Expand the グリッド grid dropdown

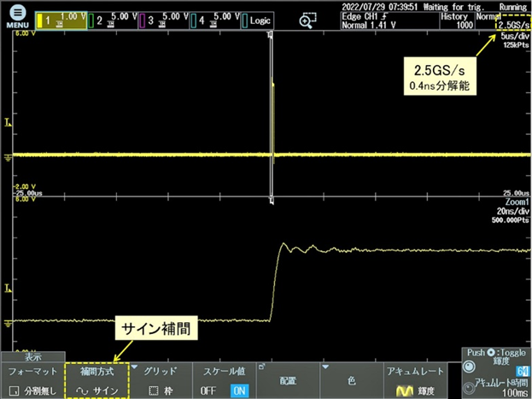[x=161, y=380]
